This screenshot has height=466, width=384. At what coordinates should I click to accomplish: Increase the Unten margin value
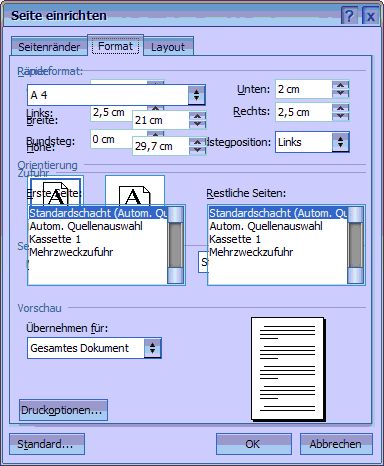(x=341, y=85)
